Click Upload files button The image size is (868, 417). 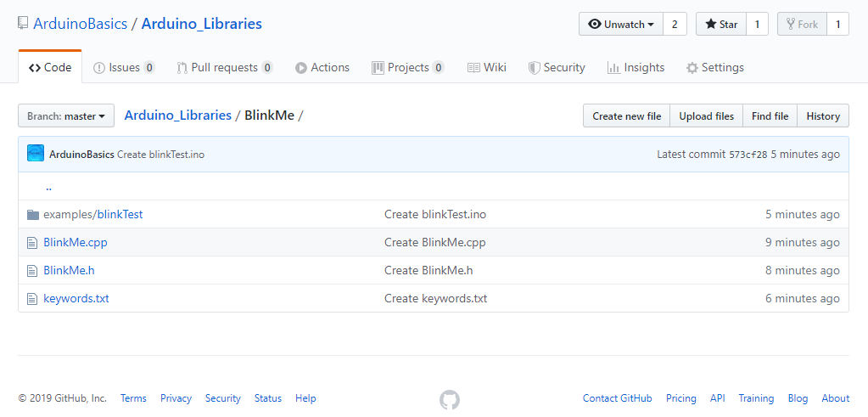[706, 116]
